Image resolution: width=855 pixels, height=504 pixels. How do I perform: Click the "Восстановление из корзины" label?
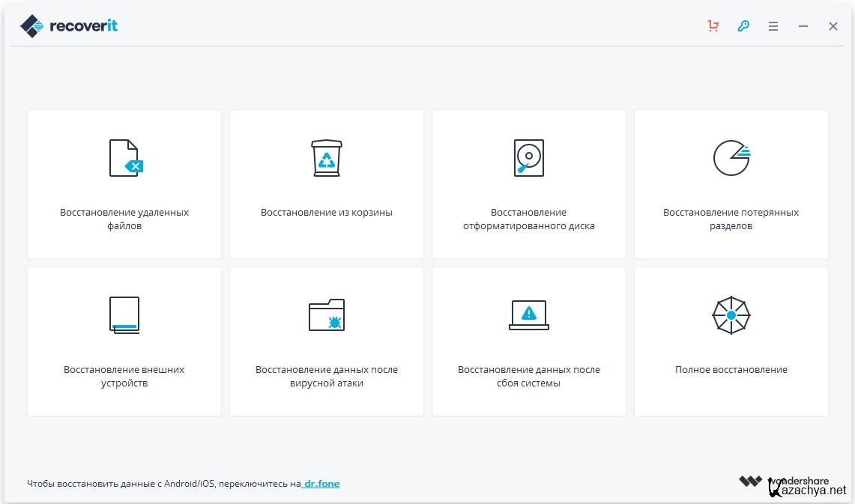327,213
